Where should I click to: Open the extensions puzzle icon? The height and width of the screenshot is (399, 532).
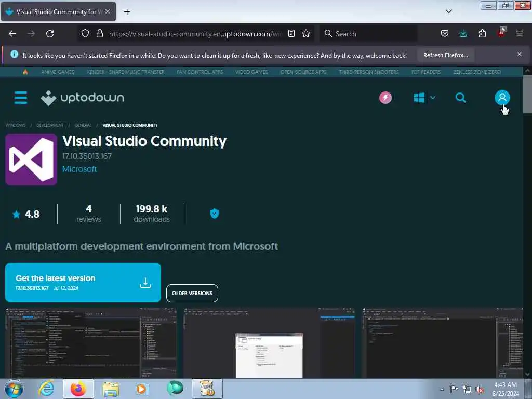tap(482, 34)
